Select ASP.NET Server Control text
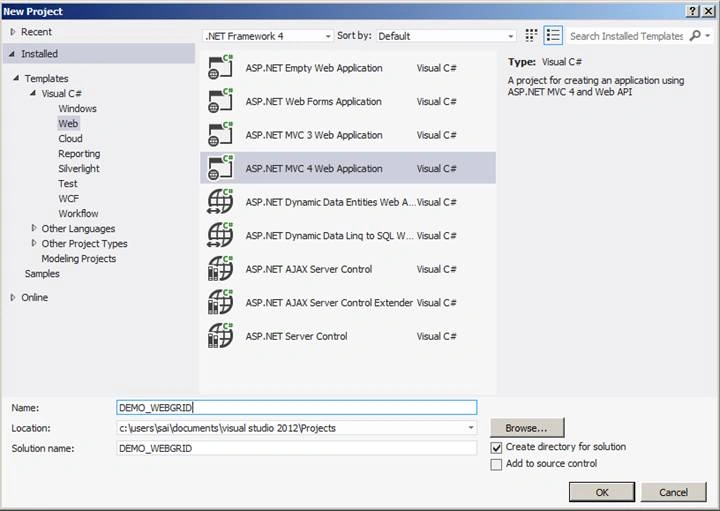 coord(296,336)
